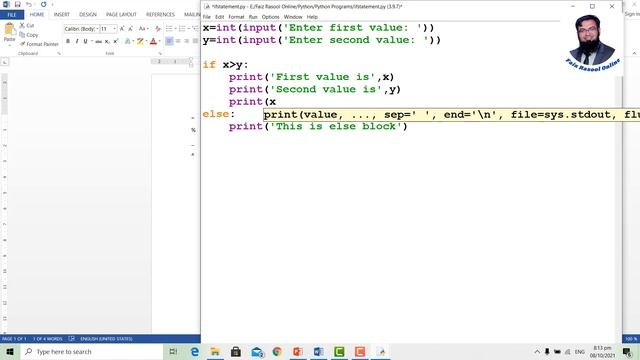This screenshot has height=360, width=640.
Task: Click Text Effects icon in Word ribbon
Action: point(127,41)
